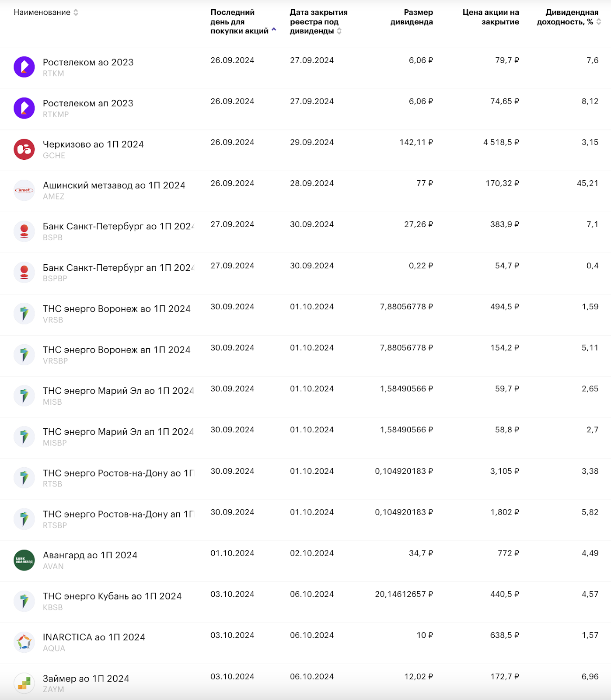The height and width of the screenshot is (700, 611).
Task: Click the BSPBP preferred share logo
Action: coord(24,273)
